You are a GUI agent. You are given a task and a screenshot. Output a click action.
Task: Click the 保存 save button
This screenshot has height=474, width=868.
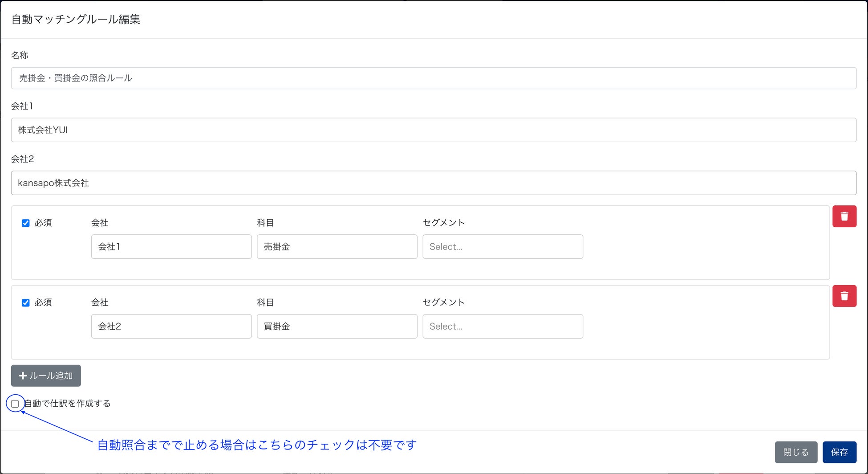839,452
